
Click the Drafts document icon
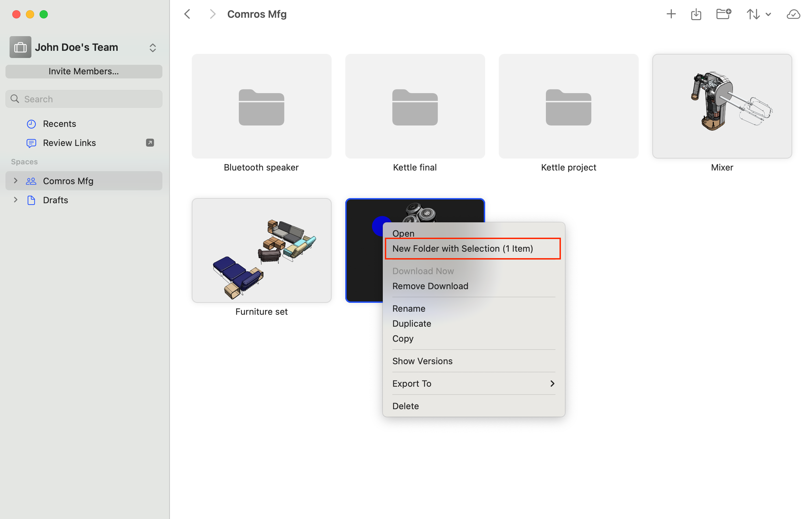31,200
